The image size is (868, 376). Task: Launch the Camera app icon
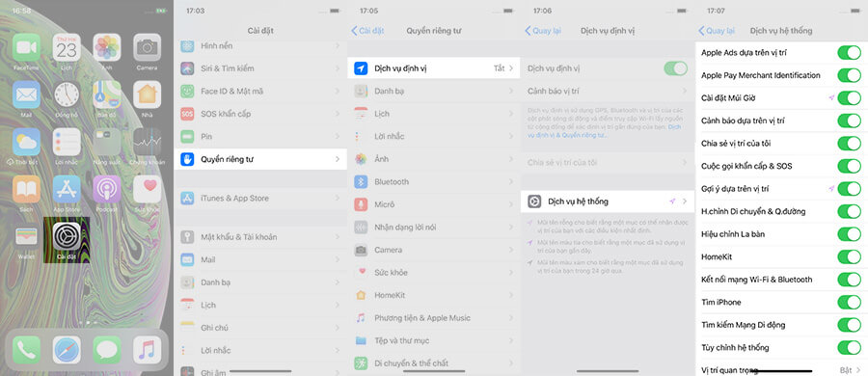coord(148,47)
